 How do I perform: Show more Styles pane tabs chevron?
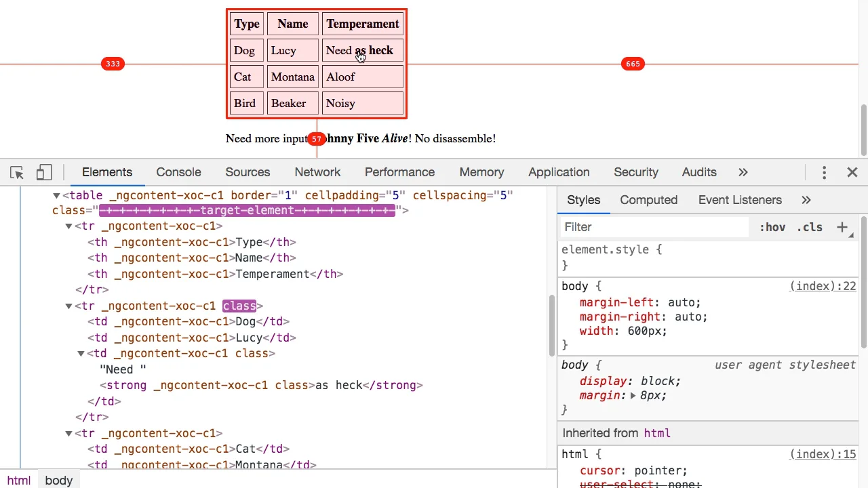[x=806, y=200]
